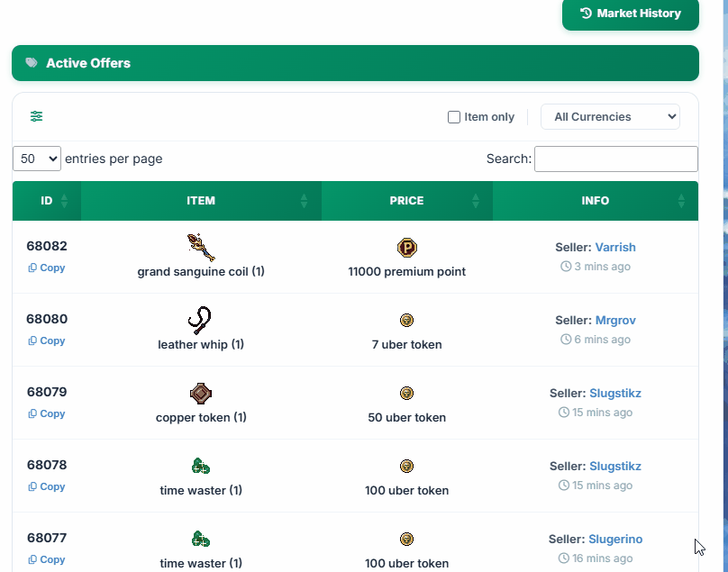
Task: Sort the table by ID column
Action: pyautogui.click(x=47, y=201)
